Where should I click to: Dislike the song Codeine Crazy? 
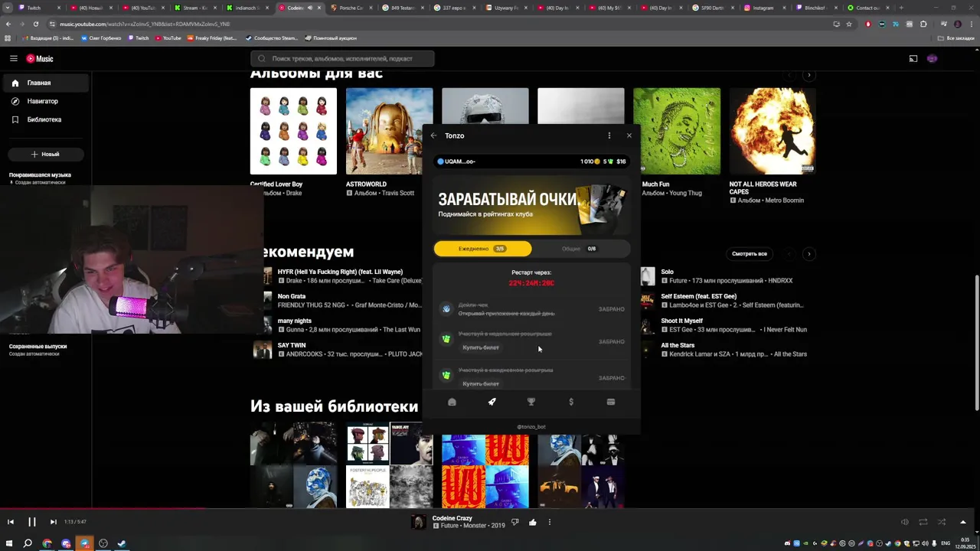coord(514,522)
